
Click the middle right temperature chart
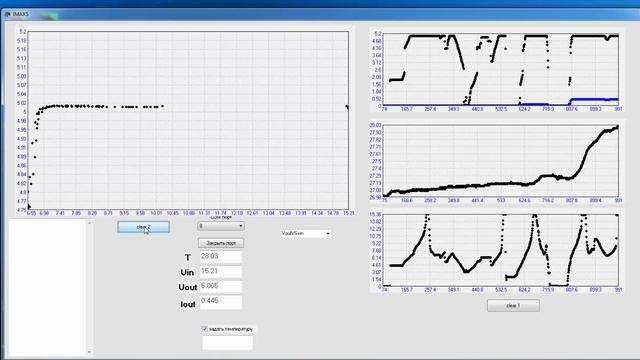coord(501,161)
